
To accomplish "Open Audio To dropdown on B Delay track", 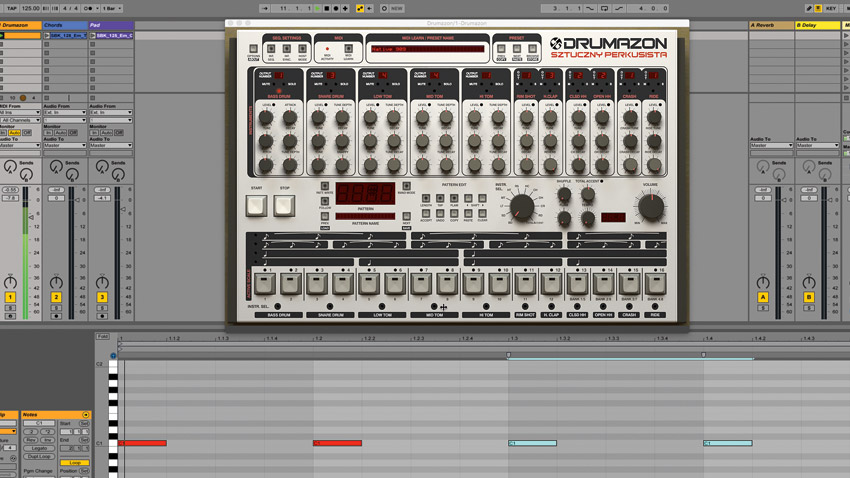I will [x=817, y=145].
